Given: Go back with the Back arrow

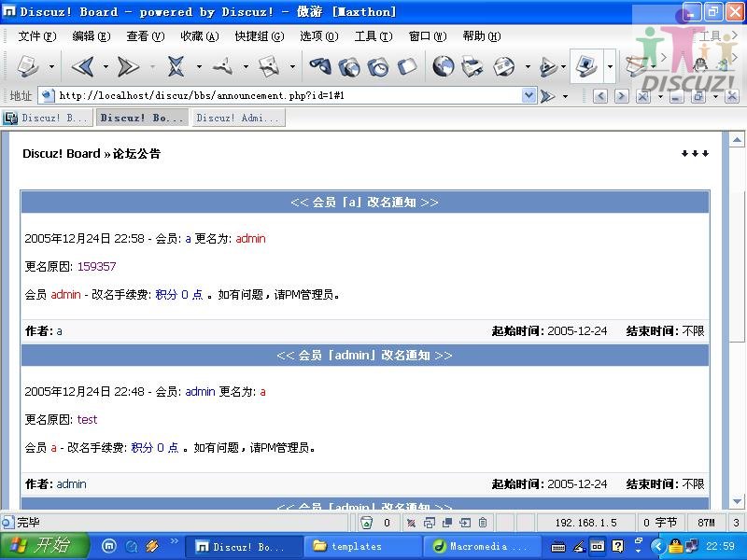Looking at the screenshot, I should [x=83, y=66].
